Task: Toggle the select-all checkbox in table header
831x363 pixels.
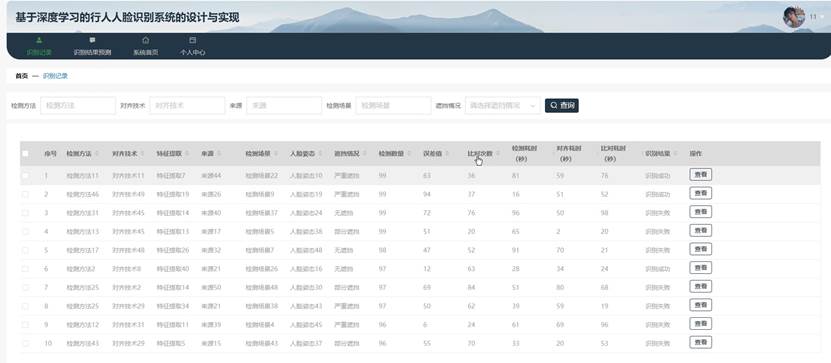Action: [25, 154]
